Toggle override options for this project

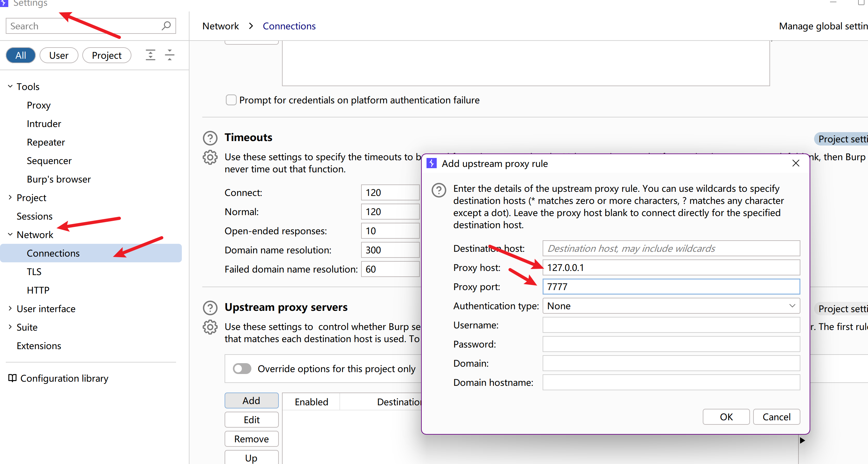[242, 369]
